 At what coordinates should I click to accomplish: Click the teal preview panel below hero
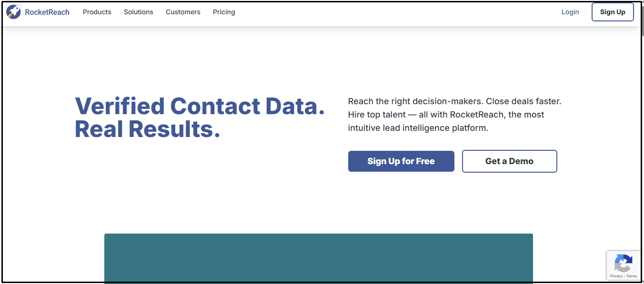coord(318,258)
